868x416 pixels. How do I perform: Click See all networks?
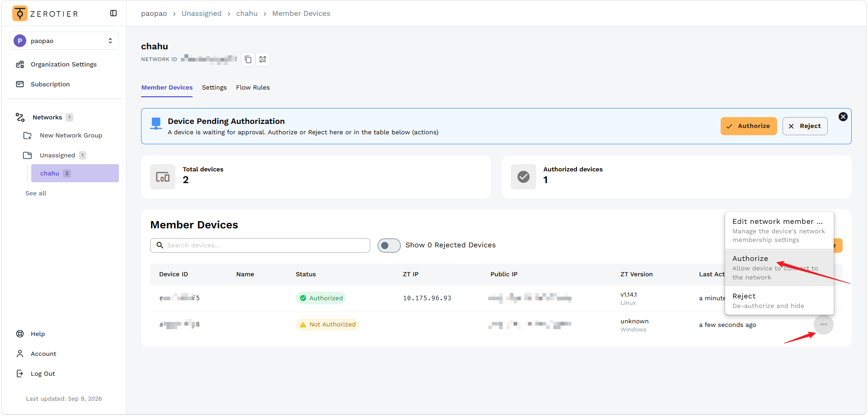click(36, 193)
